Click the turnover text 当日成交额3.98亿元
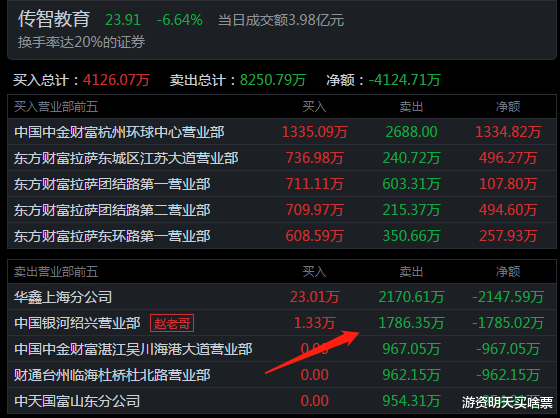 [281, 20]
